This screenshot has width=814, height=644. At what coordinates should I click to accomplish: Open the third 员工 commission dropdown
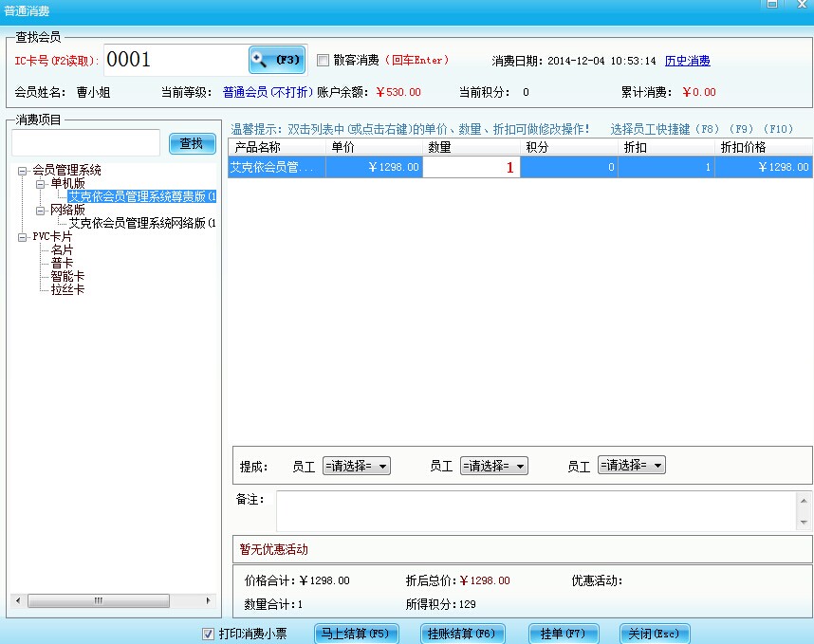pos(631,465)
